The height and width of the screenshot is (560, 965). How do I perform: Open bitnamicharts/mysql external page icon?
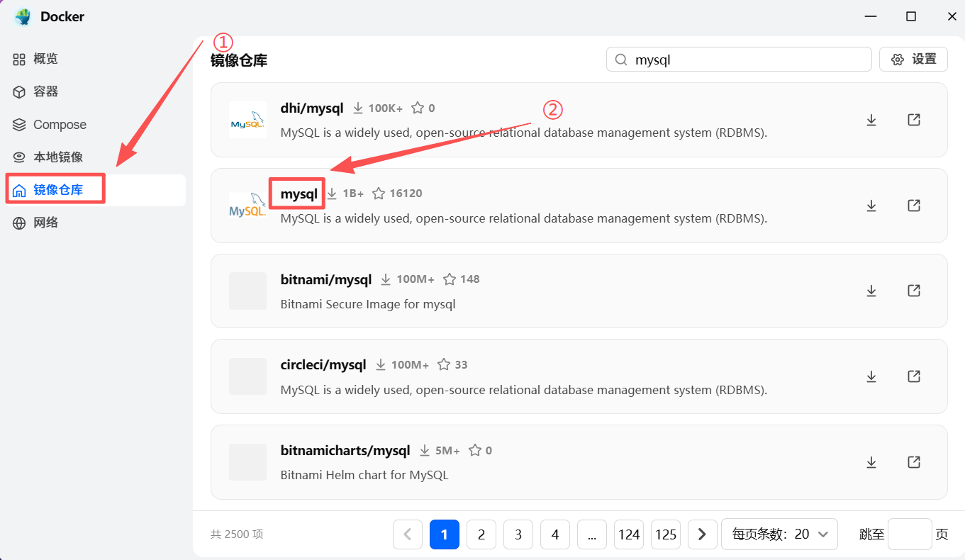(914, 462)
